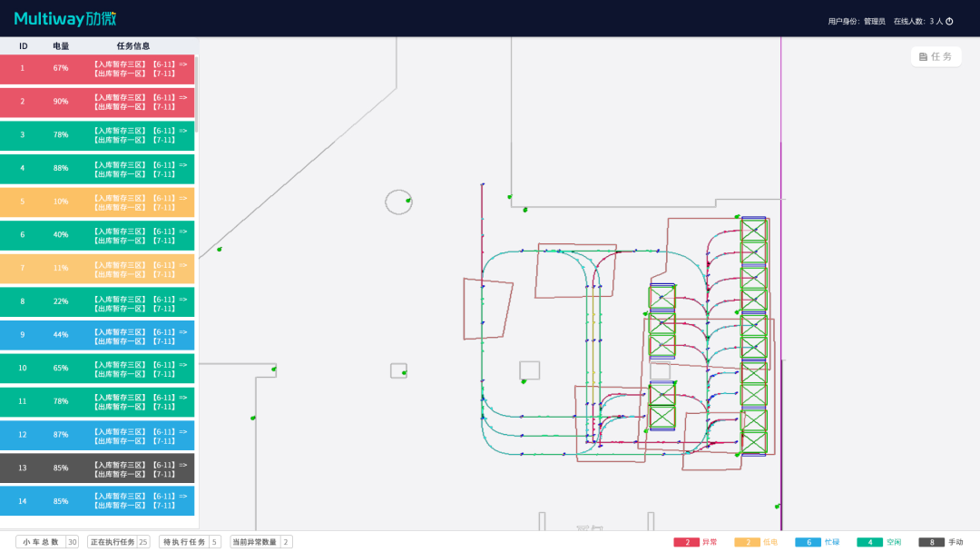Click the 正在执行任务 running tasks counter
The width and height of the screenshot is (980, 552).
click(119, 542)
